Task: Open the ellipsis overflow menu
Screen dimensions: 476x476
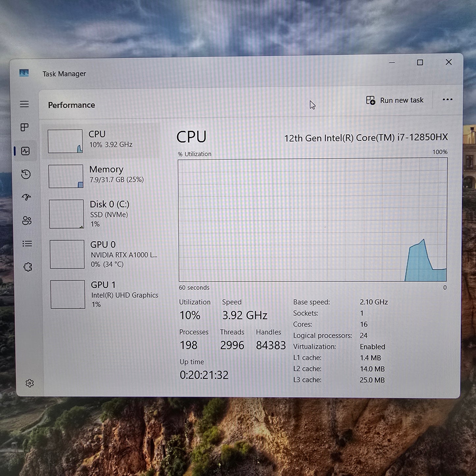Action: coord(447,100)
